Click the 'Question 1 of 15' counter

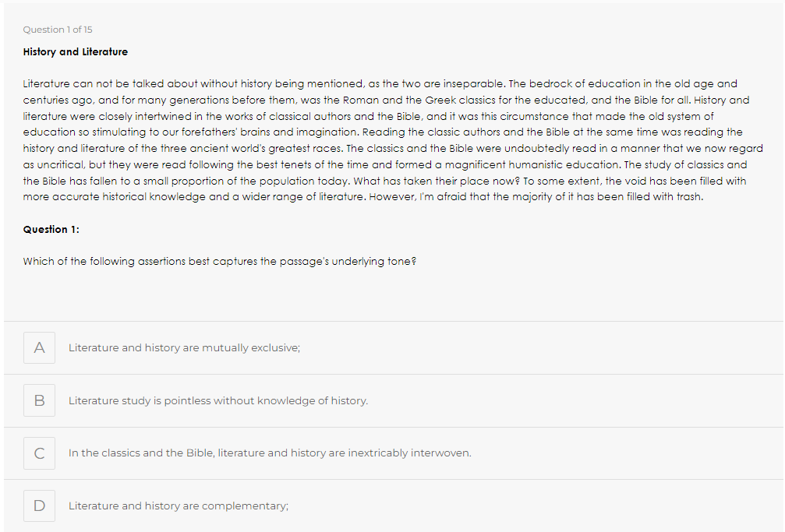click(58, 30)
